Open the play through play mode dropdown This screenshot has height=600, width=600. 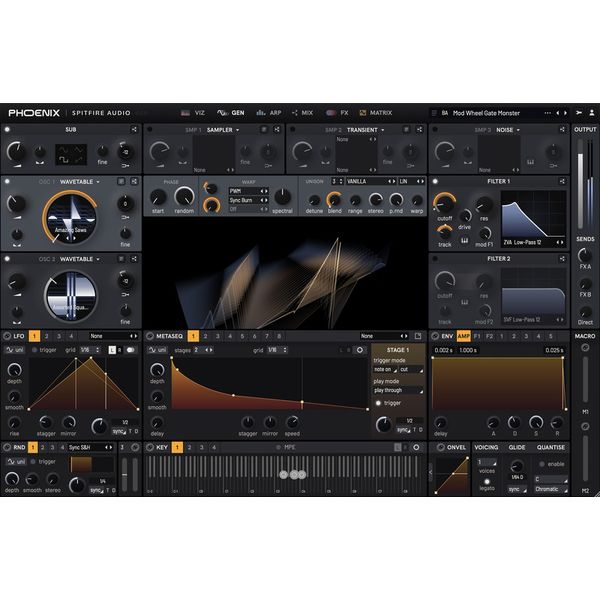(398, 391)
